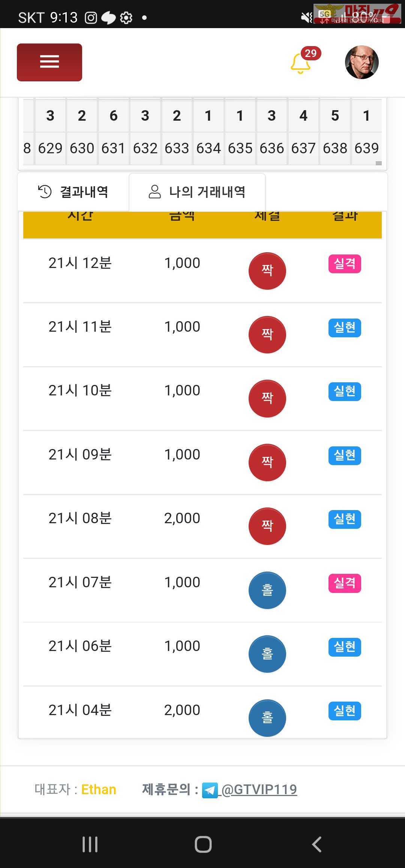Open the user profile avatar
Image resolution: width=405 pixels, height=868 pixels.
point(361,62)
